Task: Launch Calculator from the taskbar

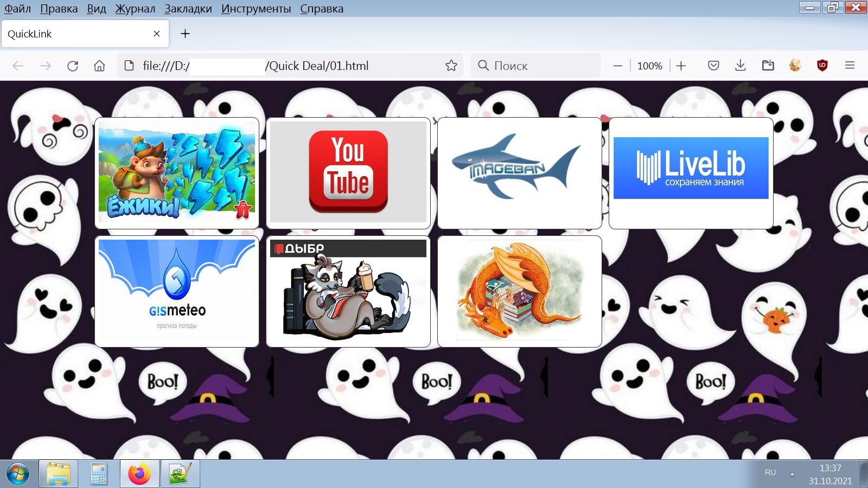Action: pyautogui.click(x=98, y=474)
